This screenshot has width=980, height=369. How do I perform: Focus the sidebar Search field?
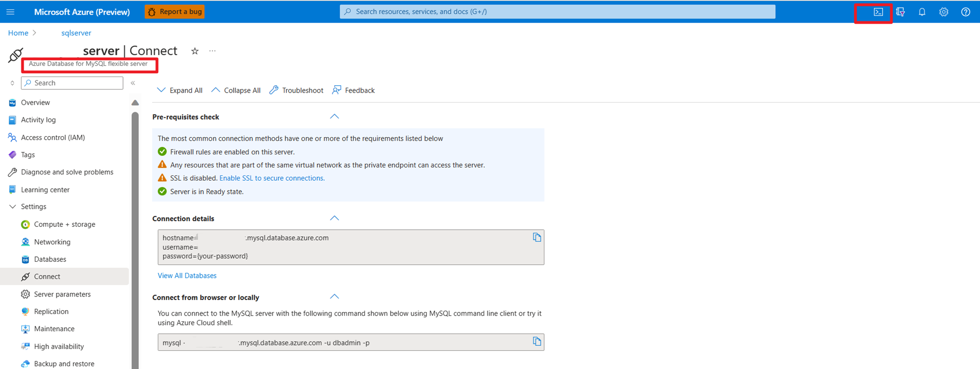72,83
